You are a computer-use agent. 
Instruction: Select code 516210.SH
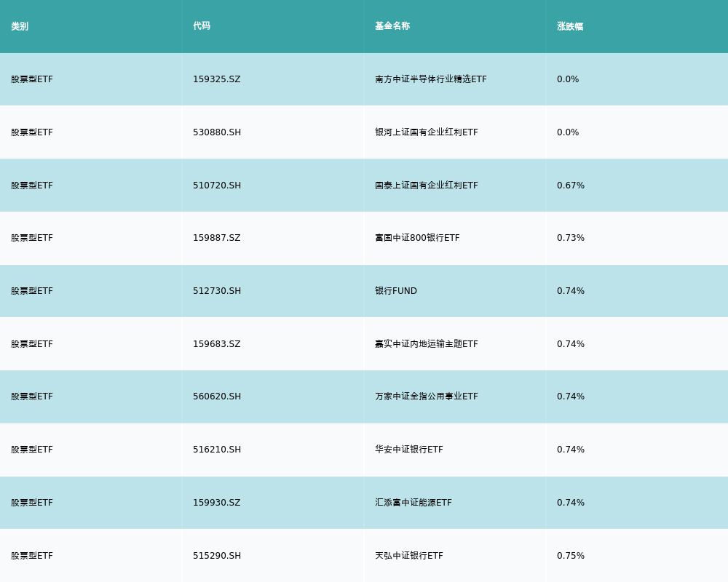pos(217,450)
